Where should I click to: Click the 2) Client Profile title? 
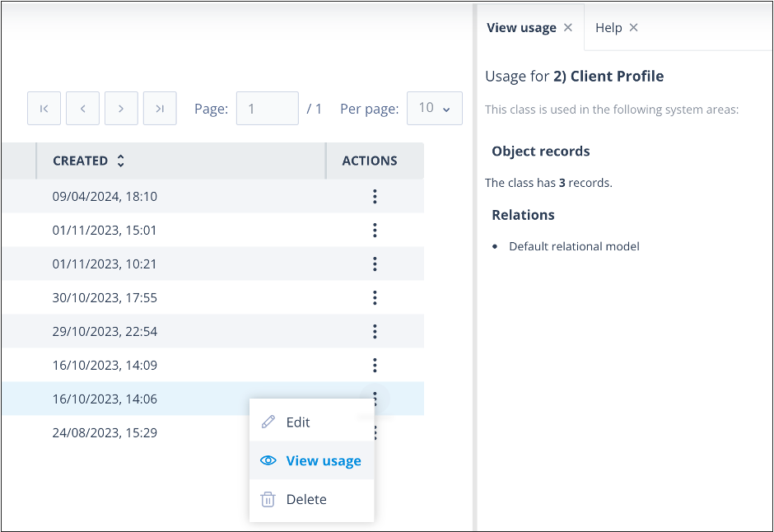608,76
